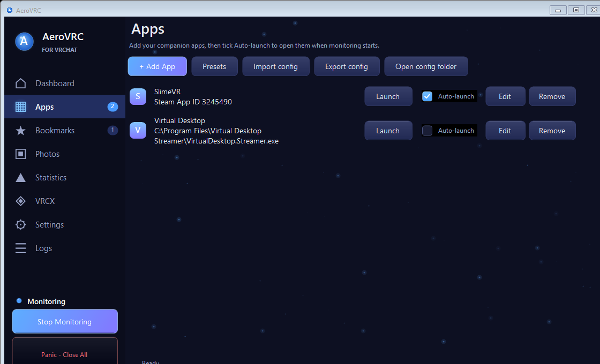Untick Auto-launch checkbox for SlimeVR
Image resolution: width=600 pixels, height=364 pixels.
point(427,96)
